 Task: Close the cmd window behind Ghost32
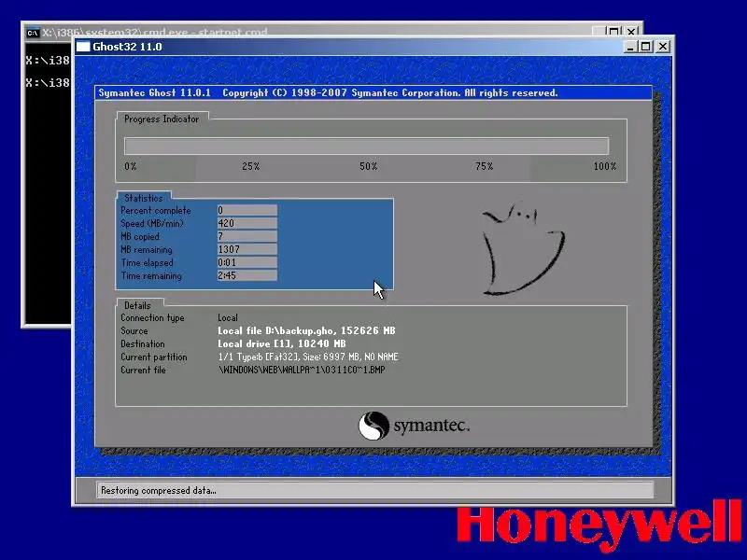pyautogui.click(x=631, y=32)
